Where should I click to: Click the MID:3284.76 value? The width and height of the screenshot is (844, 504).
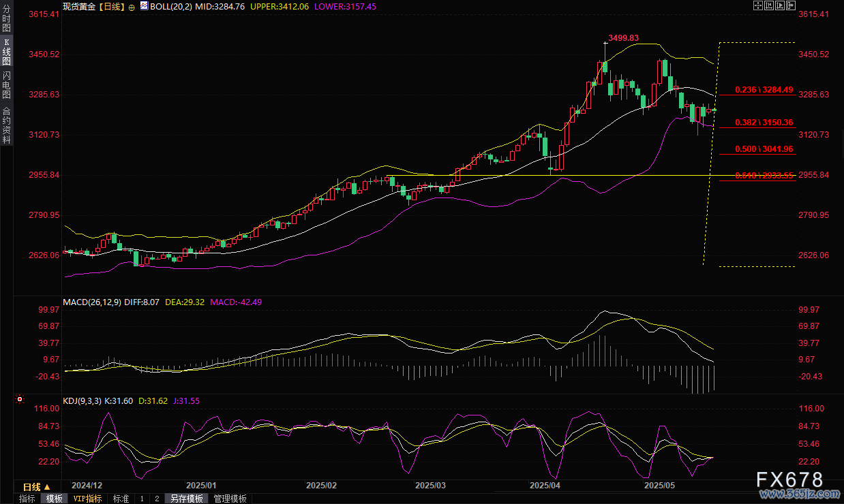(220, 6)
